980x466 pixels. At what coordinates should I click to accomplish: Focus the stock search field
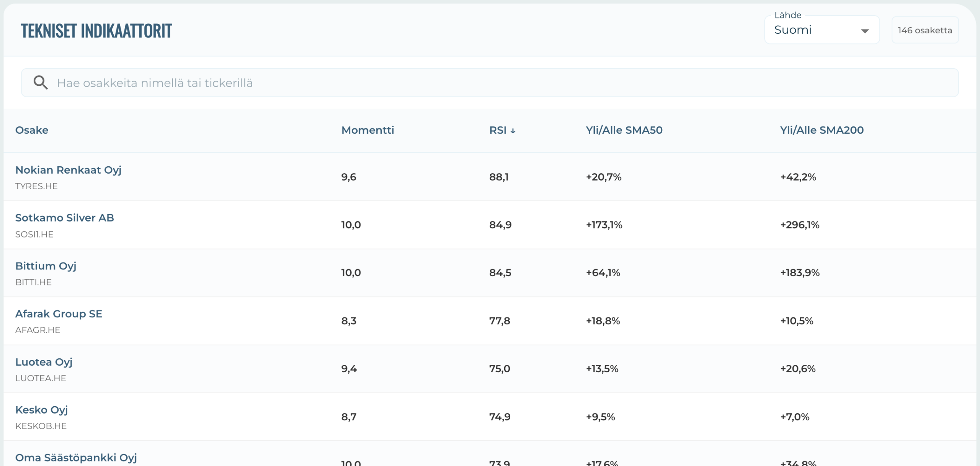(498, 83)
